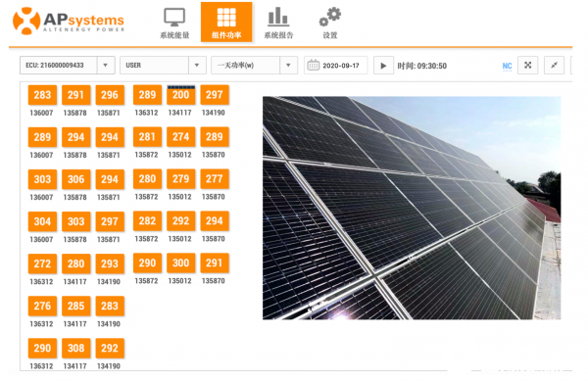
Task: Click the 时间: 09:30:50 time label
Action: 421,66
